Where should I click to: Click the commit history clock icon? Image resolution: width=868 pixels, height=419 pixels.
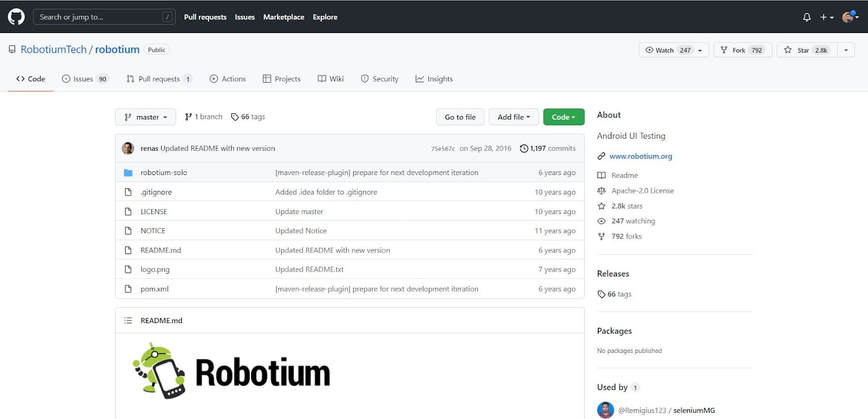(524, 149)
